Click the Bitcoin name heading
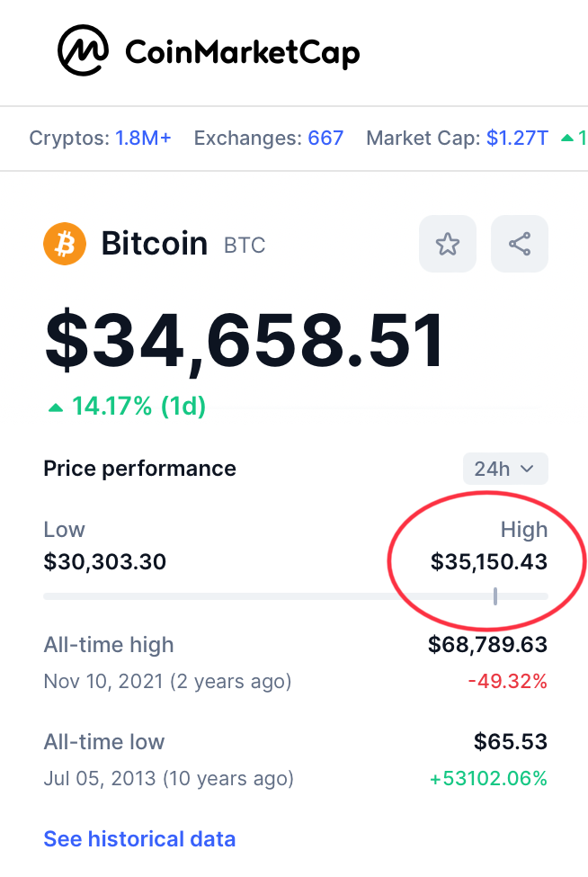 (x=155, y=244)
